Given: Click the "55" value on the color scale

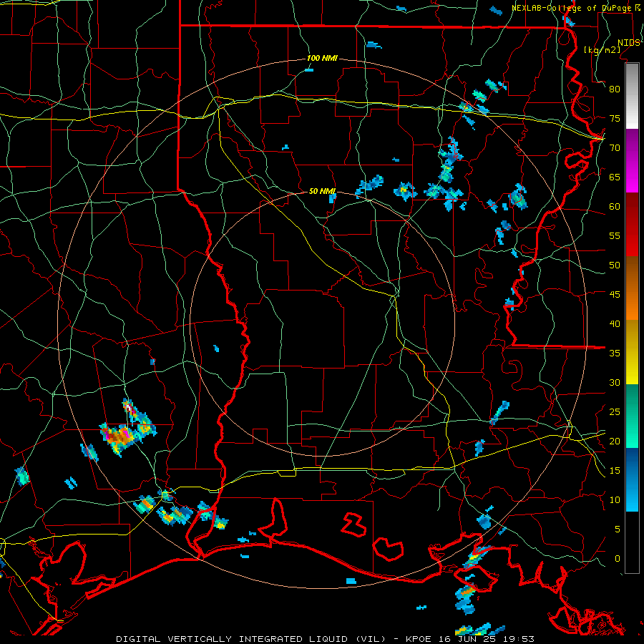Looking at the screenshot, I should pos(615,235).
